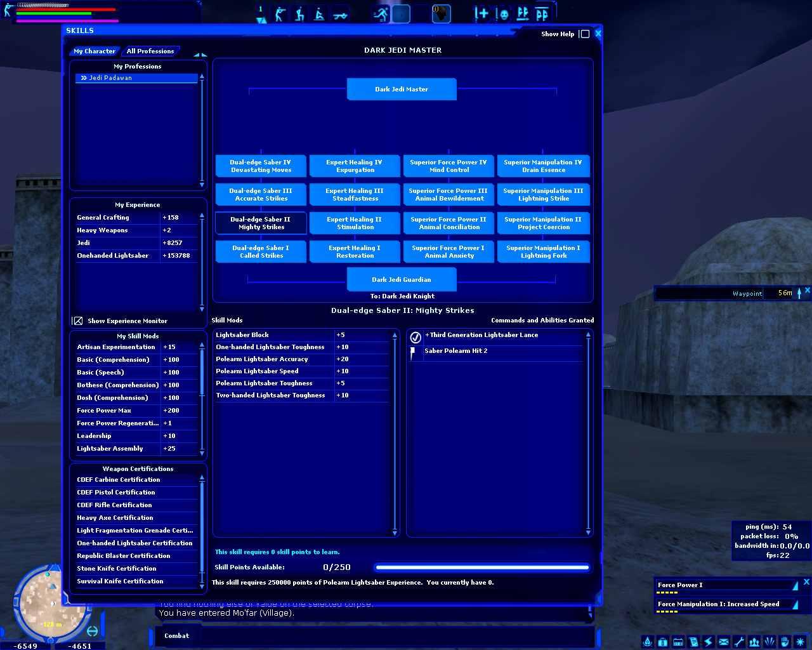The width and height of the screenshot is (812, 650).
Task: Click the starburst icon in bottom menu bar
Action: click(x=800, y=642)
